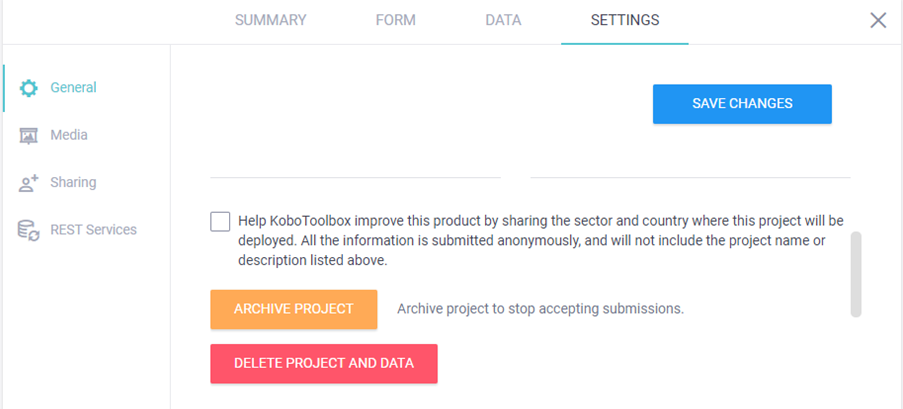The height and width of the screenshot is (409, 903).
Task: Click the General gear icon
Action: tap(29, 88)
